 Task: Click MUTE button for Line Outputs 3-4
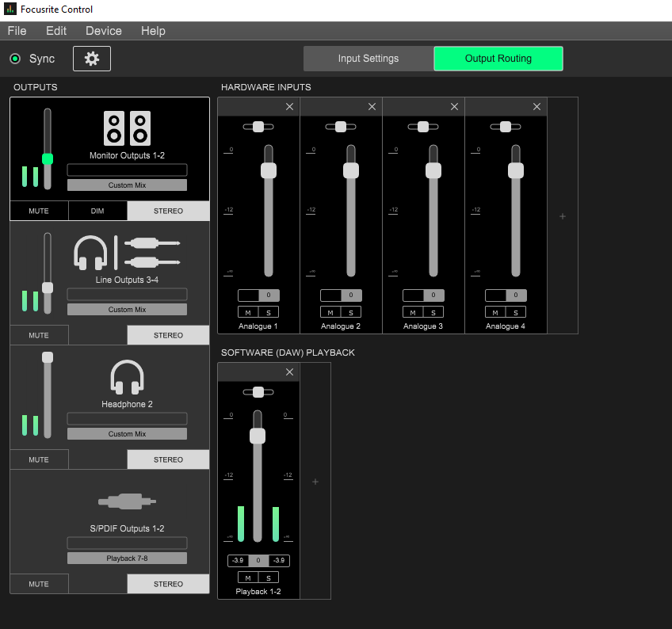pos(39,335)
